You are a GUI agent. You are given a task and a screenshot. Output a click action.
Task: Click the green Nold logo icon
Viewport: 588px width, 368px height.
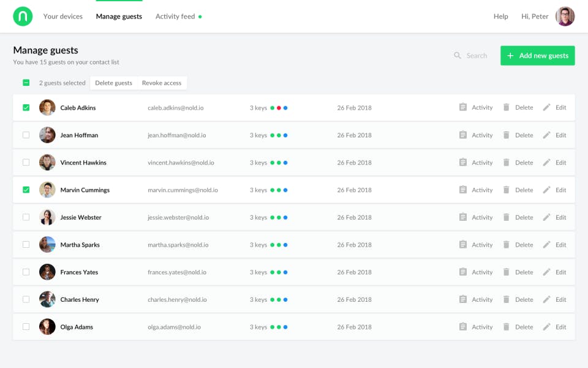click(x=23, y=17)
